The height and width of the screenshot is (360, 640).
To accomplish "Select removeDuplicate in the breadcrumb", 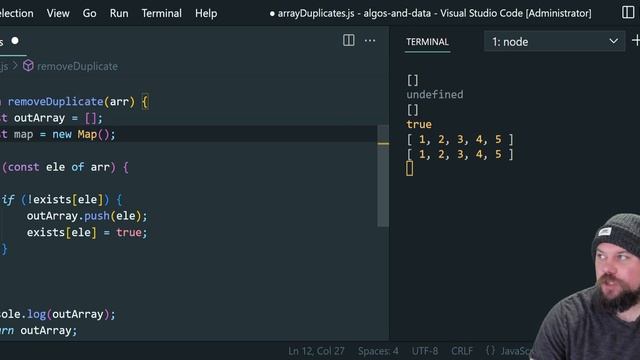I will 77,66.
